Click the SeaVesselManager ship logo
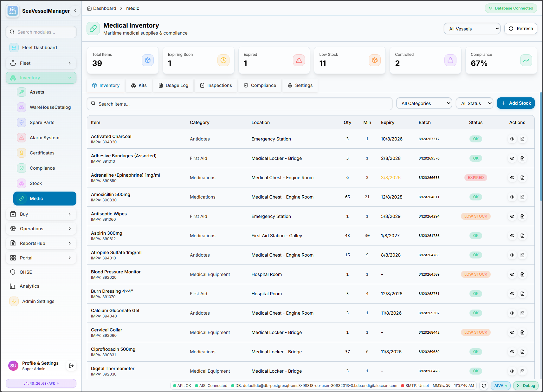 pos(13,10)
